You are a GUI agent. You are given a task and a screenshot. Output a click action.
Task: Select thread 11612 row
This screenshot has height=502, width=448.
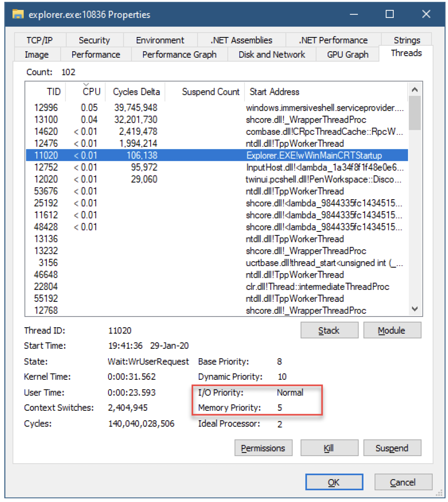coord(217,215)
